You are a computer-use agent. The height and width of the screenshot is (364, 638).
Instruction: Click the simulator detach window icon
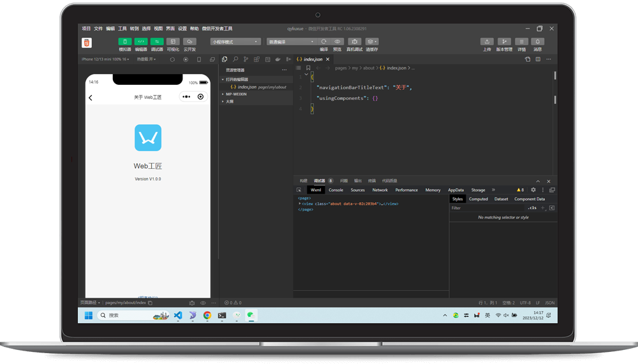[x=212, y=59]
